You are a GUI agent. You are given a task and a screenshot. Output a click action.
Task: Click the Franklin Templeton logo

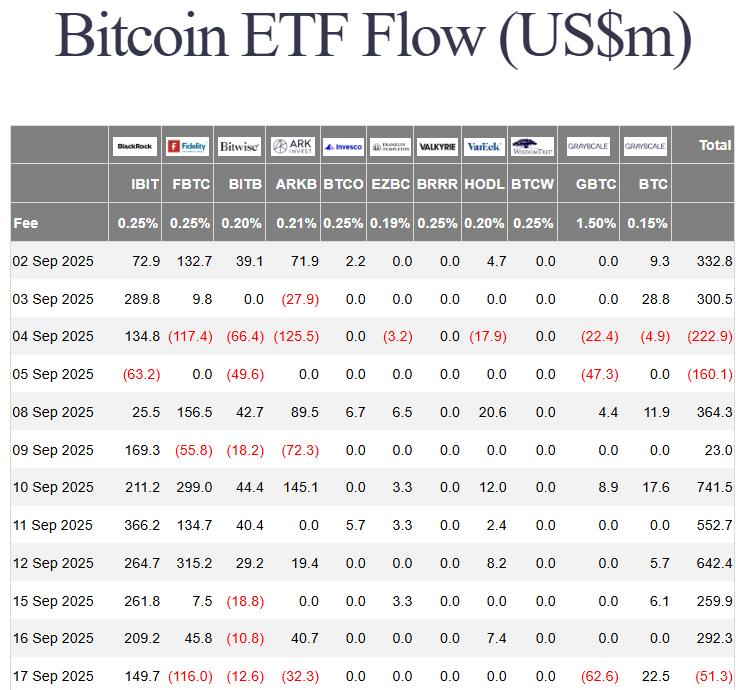(390, 146)
